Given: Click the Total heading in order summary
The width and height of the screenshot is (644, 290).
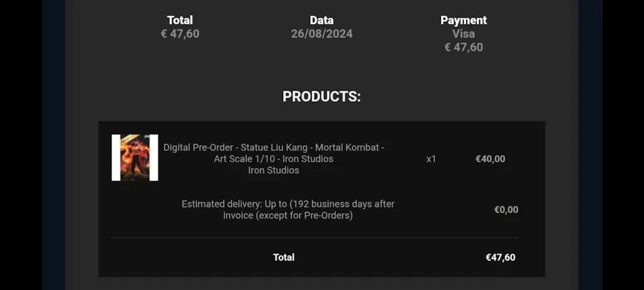Looking at the screenshot, I should click(180, 20).
